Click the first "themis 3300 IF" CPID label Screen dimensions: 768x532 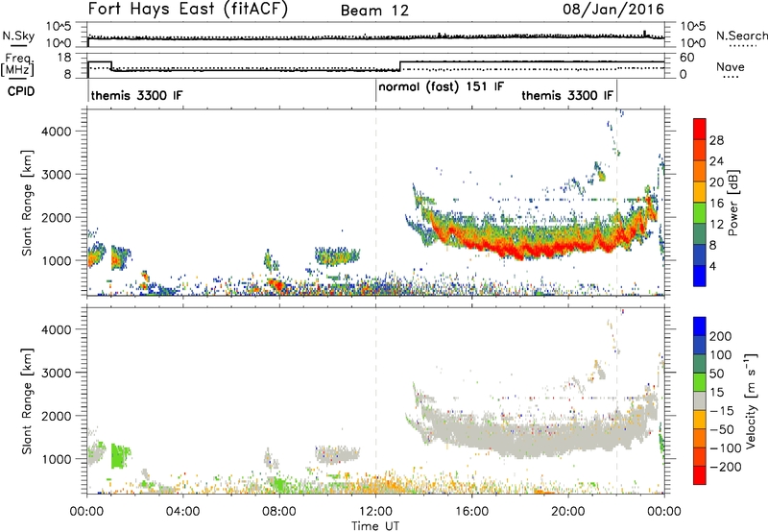[x=136, y=95]
